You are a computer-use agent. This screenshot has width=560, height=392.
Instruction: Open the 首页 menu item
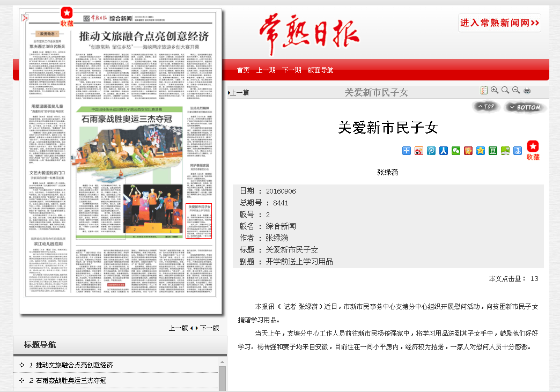tap(243, 70)
